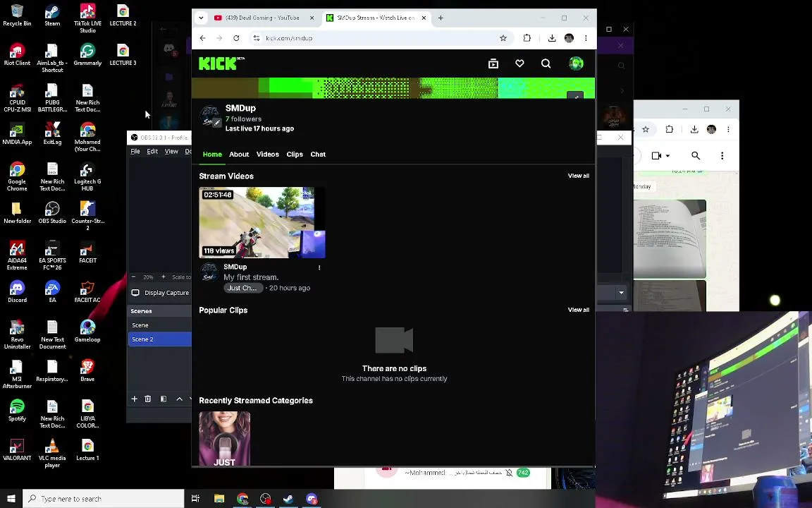
Task: Remove selected OBS scene trash icon
Action: (x=147, y=399)
